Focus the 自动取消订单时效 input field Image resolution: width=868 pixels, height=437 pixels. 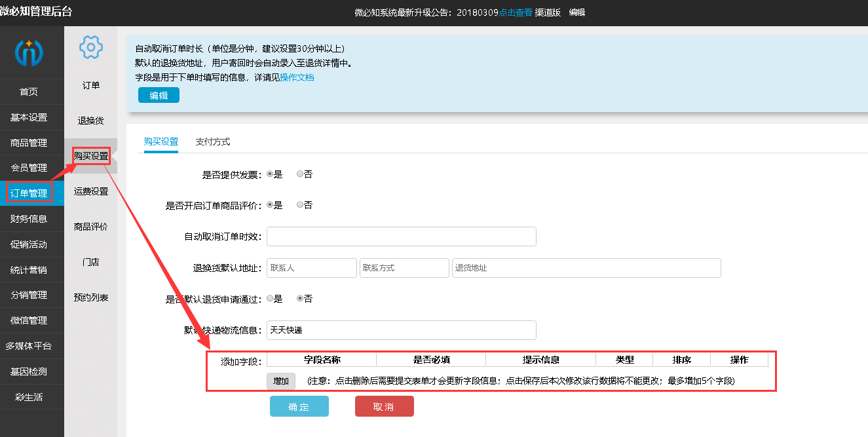pyautogui.click(x=401, y=237)
